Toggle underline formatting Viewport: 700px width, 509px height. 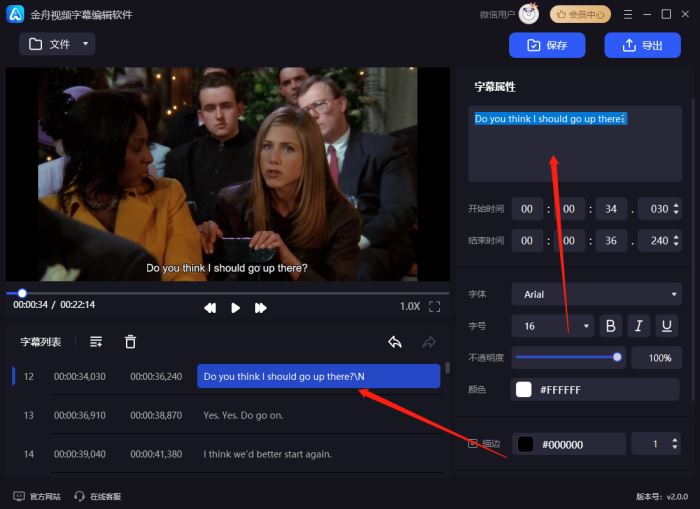coord(667,326)
